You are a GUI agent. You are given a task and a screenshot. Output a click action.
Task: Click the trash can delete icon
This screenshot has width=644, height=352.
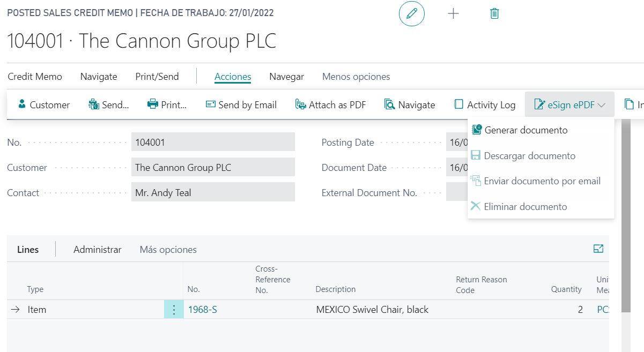[x=494, y=14]
